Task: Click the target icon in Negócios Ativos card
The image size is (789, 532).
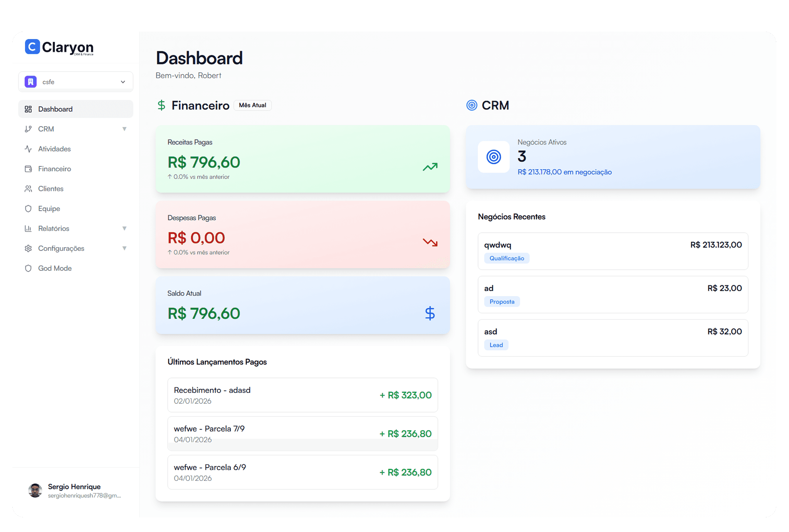Action: click(x=494, y=157)
